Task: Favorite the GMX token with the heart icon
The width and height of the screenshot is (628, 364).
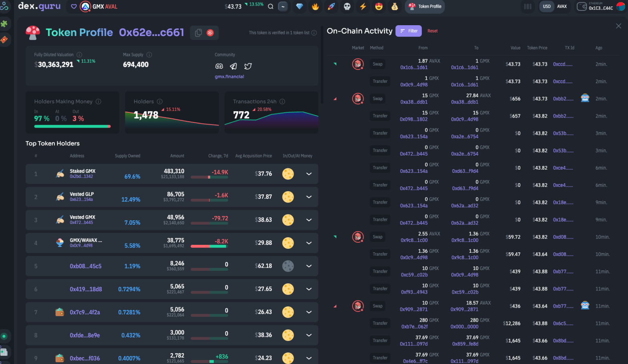Action: (74, 6)
